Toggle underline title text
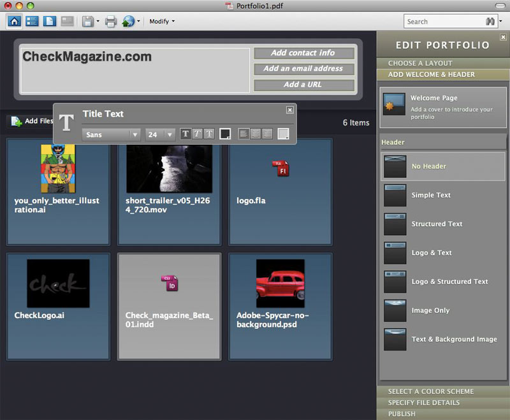The height and width of the screenshot is (420, 510). 208,134
